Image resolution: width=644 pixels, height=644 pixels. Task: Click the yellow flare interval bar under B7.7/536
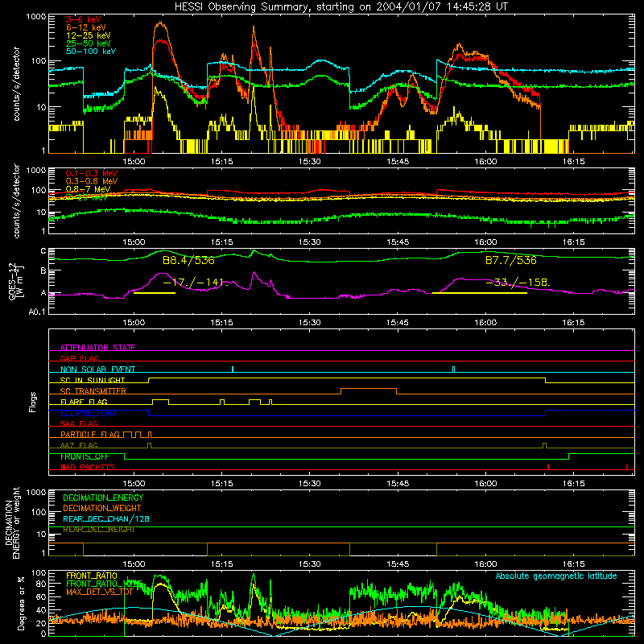click(x=480, y=293)
